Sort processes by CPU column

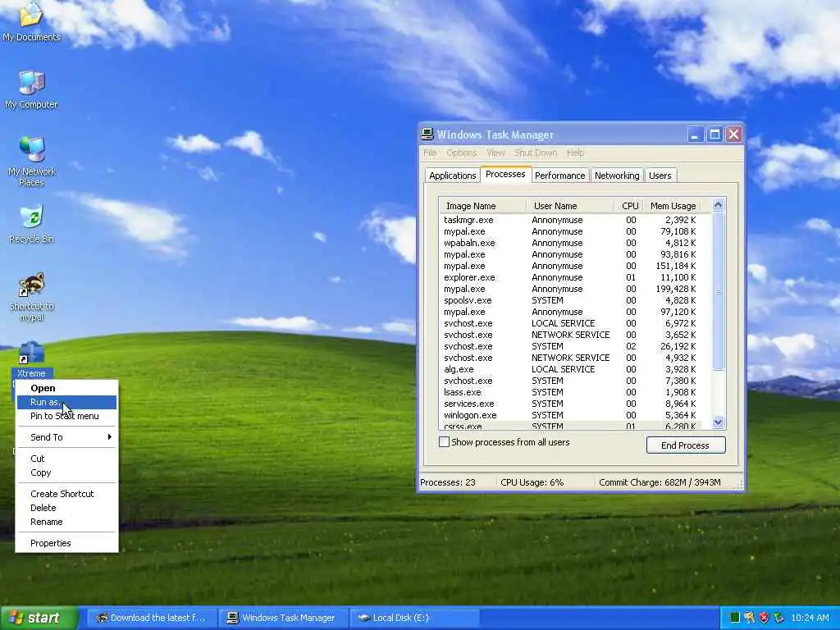point(628,206)
